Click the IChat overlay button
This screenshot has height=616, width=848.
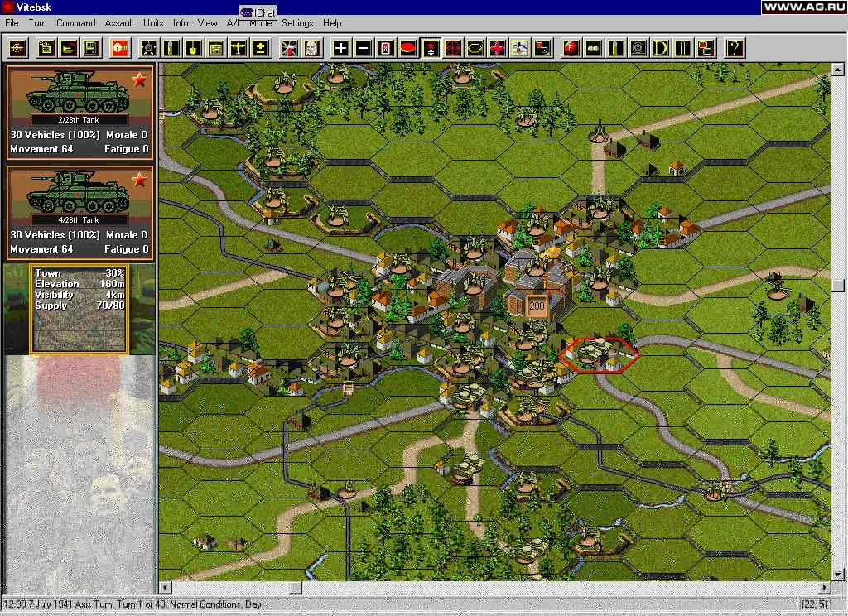258,12
